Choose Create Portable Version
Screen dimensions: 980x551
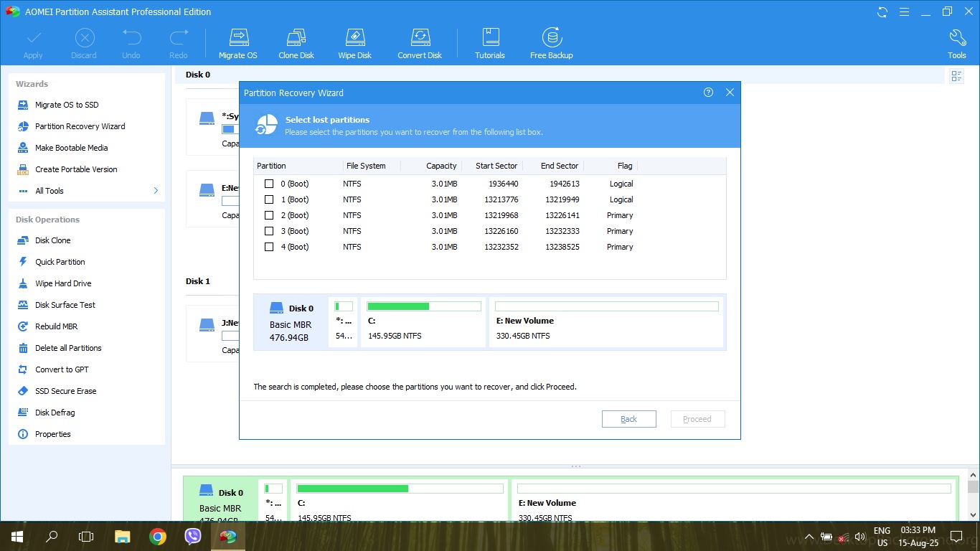pos(76,169)
